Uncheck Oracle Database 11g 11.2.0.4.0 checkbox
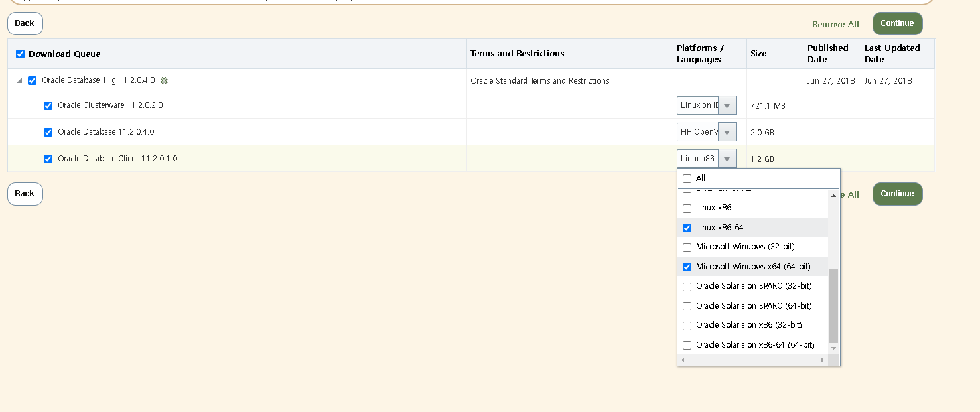 point(33,80)
